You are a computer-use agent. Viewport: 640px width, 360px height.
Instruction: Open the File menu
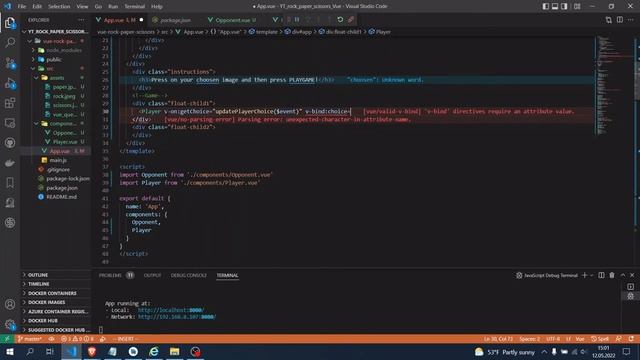point(22,7)
